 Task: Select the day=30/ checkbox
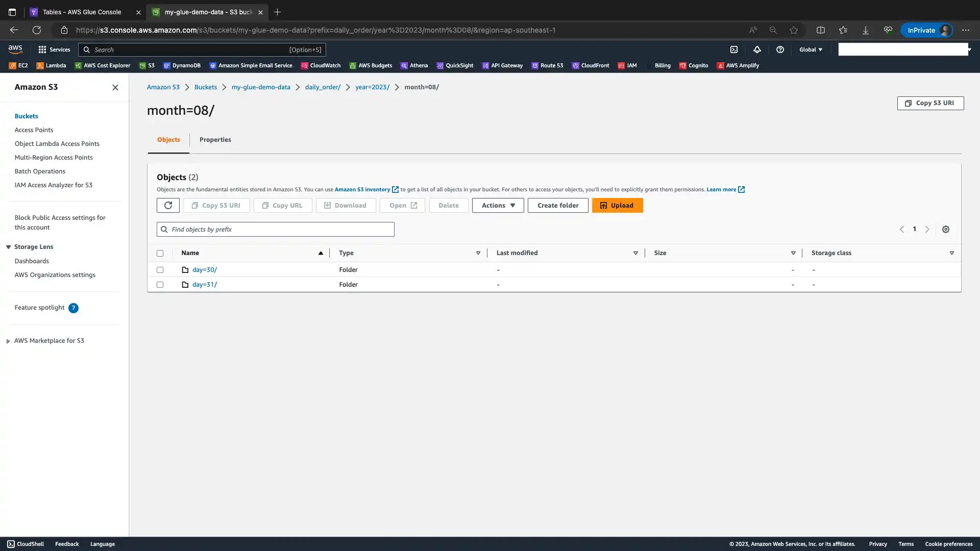(160, 270)
